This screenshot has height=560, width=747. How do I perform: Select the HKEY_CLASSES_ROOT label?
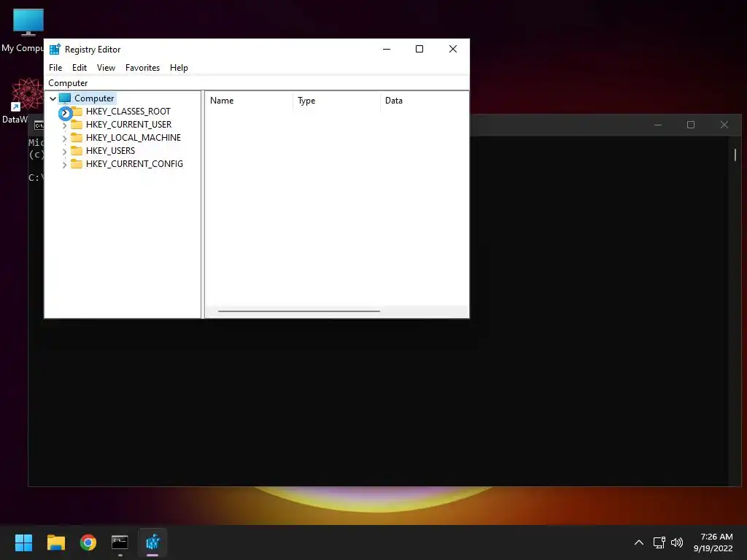(x=128, y=112)
